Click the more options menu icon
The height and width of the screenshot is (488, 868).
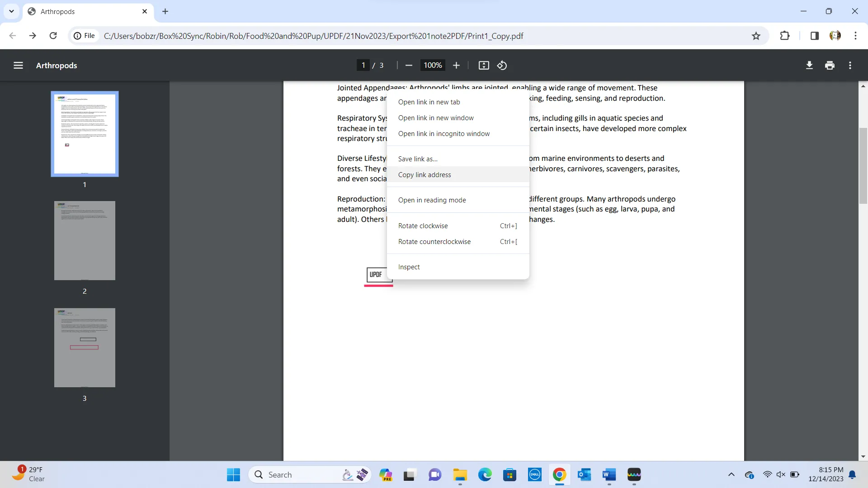click(x=850, y=66)
